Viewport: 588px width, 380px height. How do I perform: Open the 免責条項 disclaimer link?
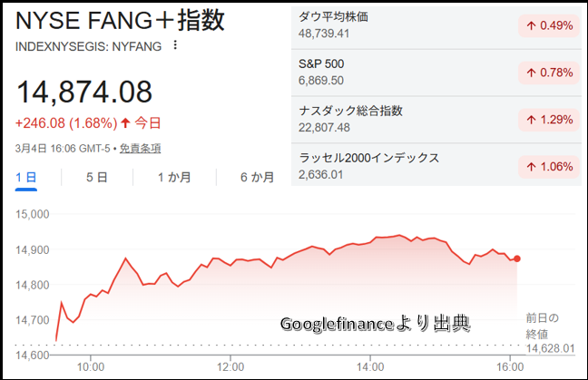point(141,148)
